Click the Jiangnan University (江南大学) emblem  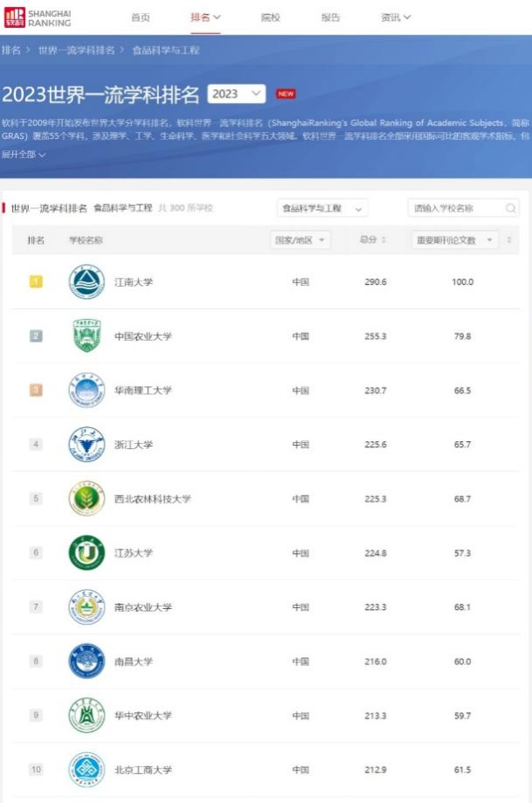(86, 282)
